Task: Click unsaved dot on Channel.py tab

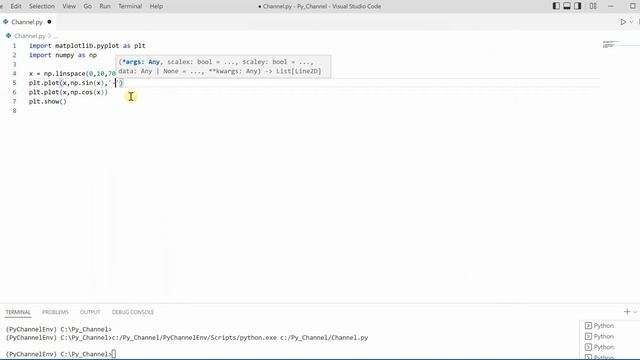Action: pyautogui.click(x=49, y=22)
